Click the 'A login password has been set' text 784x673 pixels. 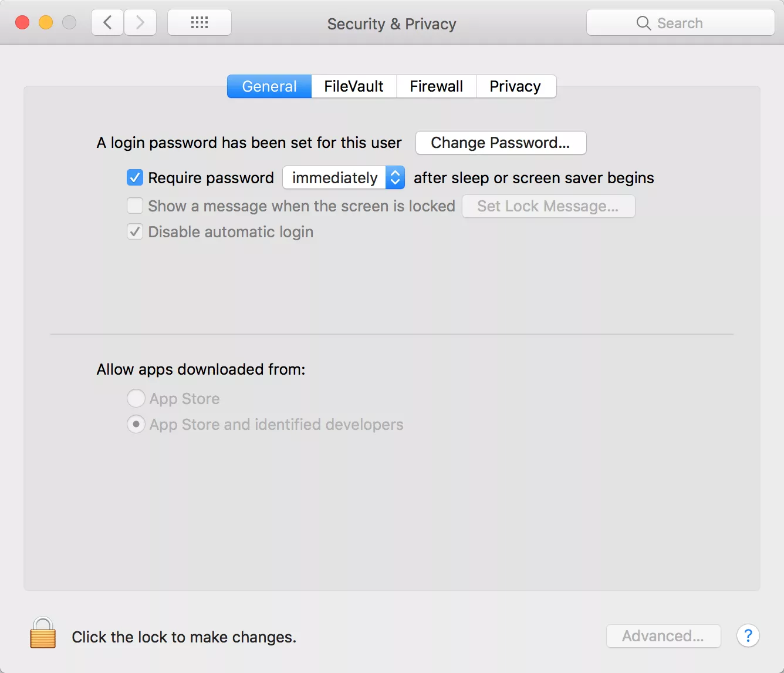point(249,143)
